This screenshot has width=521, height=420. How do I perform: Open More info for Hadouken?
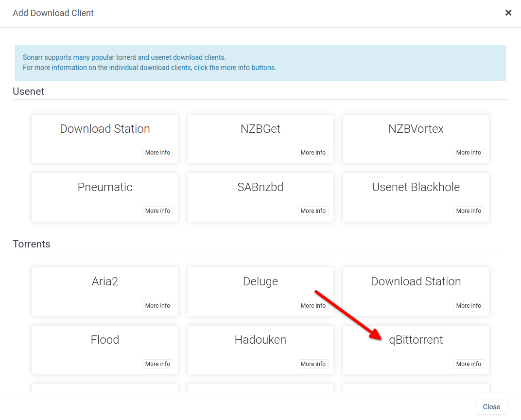point(313,364)
